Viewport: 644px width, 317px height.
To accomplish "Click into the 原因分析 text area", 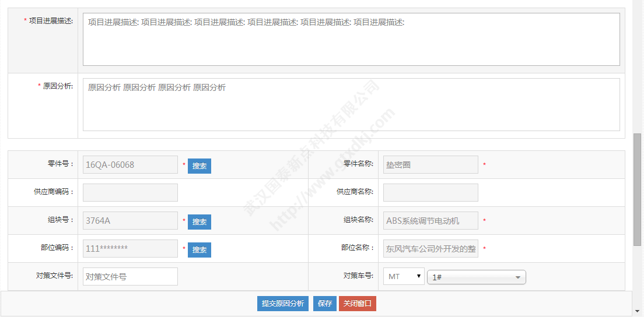I will coord(351,104).
